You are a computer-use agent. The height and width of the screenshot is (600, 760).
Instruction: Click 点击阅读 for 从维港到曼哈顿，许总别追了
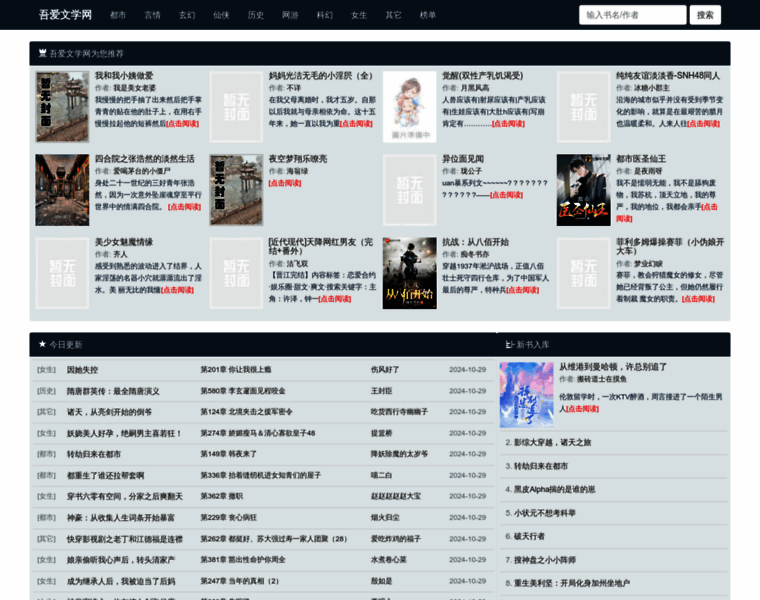pos(583,409)
